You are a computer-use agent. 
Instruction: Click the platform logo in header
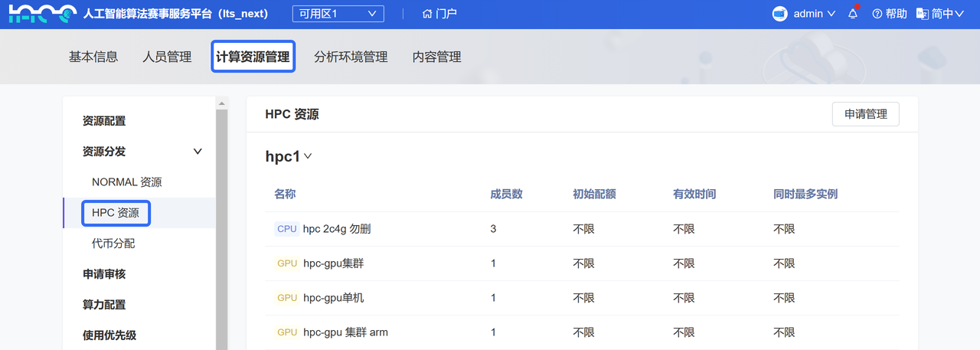(x=43, y=14)
